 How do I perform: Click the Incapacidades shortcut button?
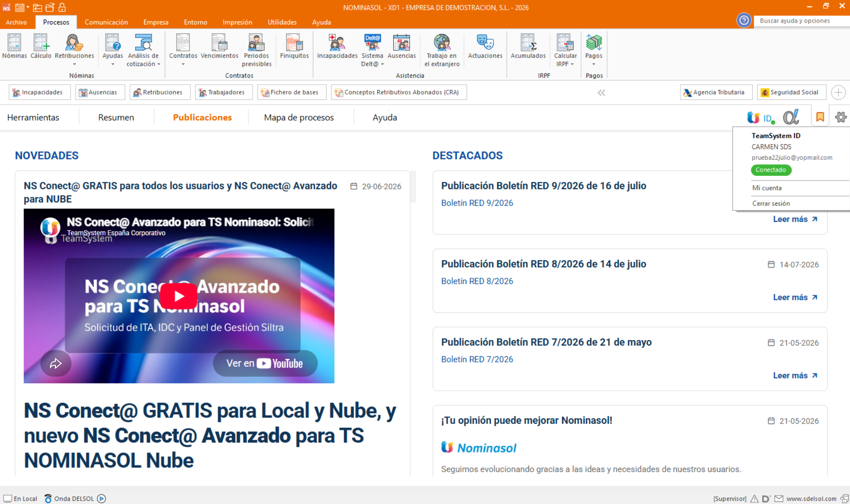(40, 92)
